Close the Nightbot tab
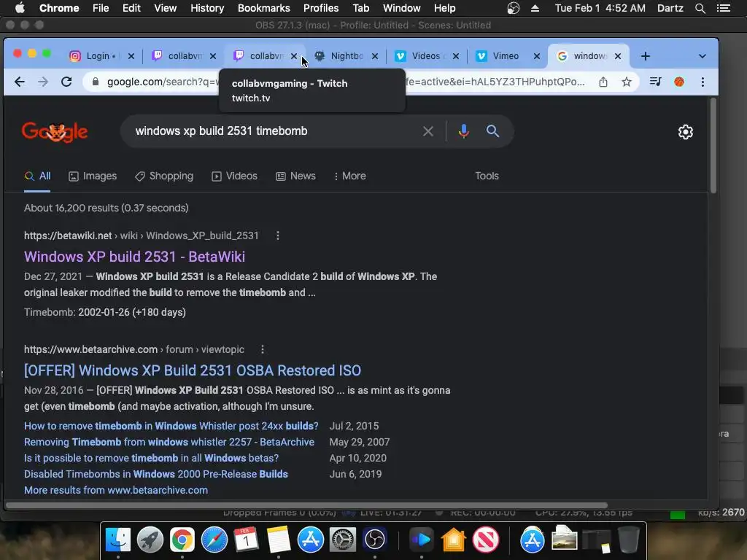Viewport: 747px width, 560px height. [375, 56]
